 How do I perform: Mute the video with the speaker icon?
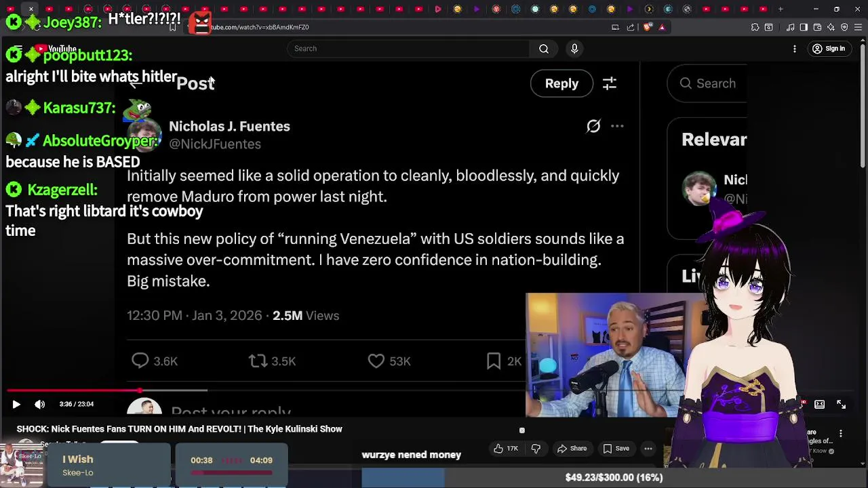(40, 404)
